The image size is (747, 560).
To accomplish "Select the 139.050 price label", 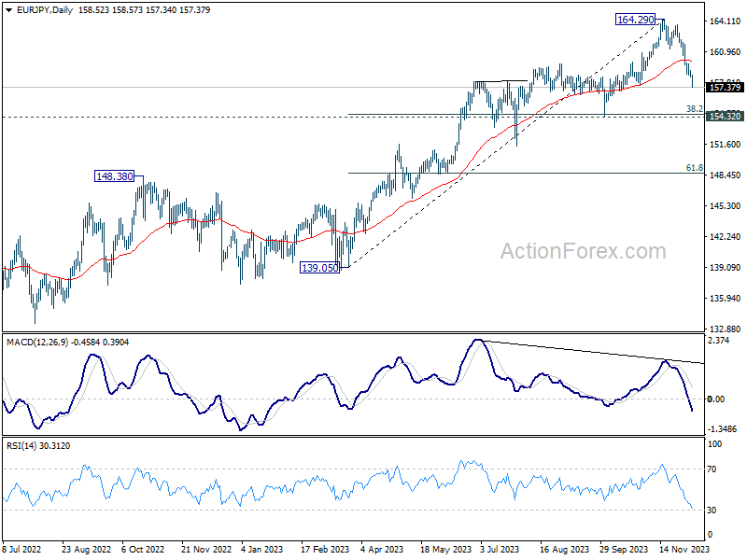I will tap(320, 268).
